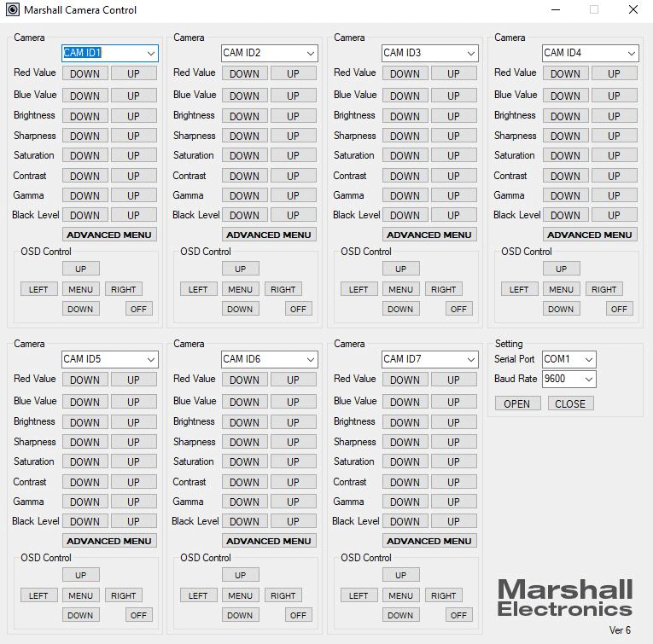This screenshot has height=644, width=653.
Task: Click OSD Control LEFT for CAM ID6
Action: click(x=198, y=595)
